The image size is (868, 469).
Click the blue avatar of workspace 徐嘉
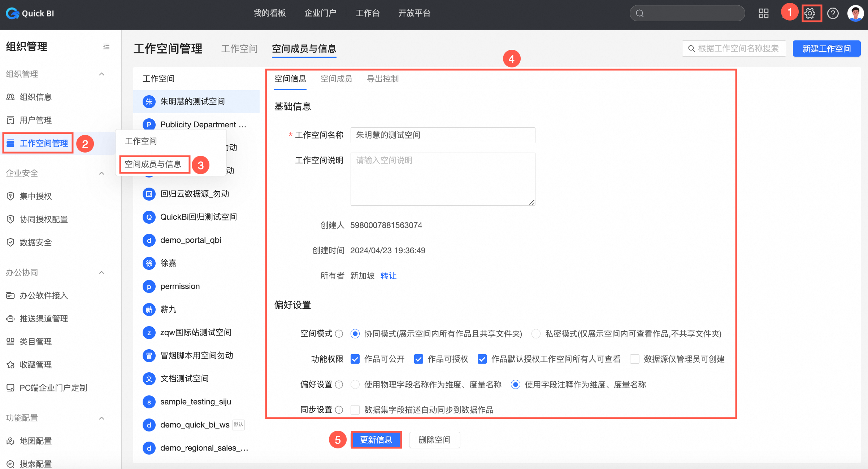point(149,263)
